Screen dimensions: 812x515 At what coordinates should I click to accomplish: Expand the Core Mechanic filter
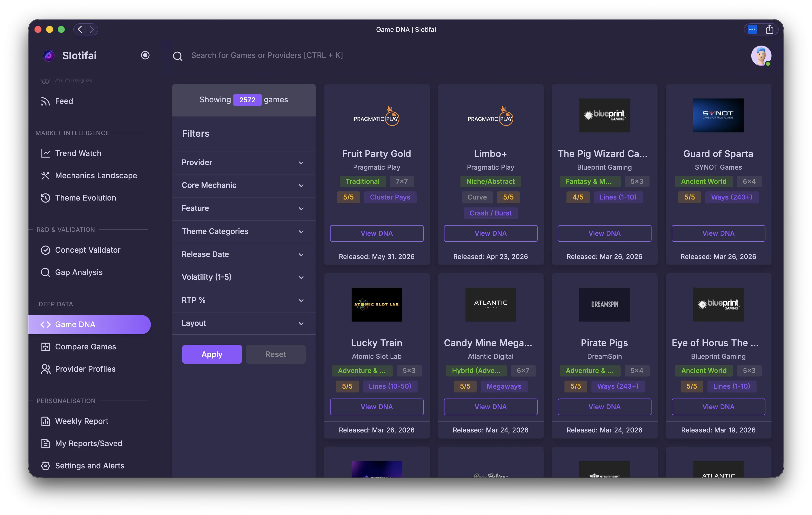[x=244, y=186]
